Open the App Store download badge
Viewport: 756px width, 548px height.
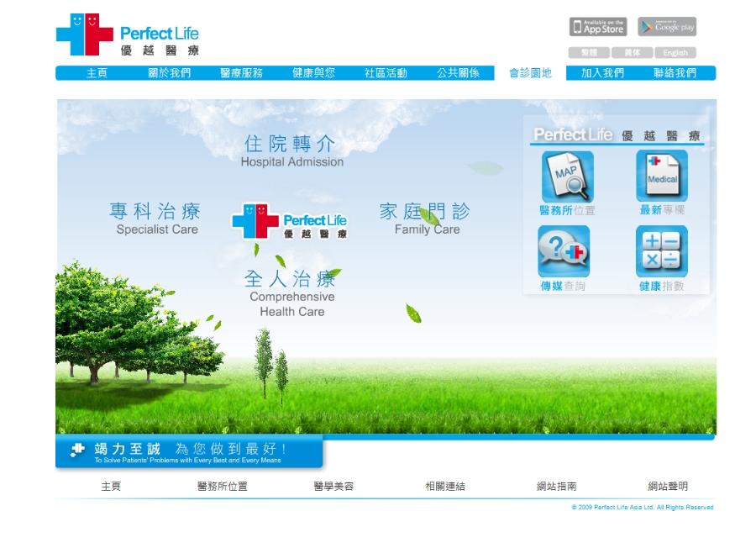tap(598, 27)
